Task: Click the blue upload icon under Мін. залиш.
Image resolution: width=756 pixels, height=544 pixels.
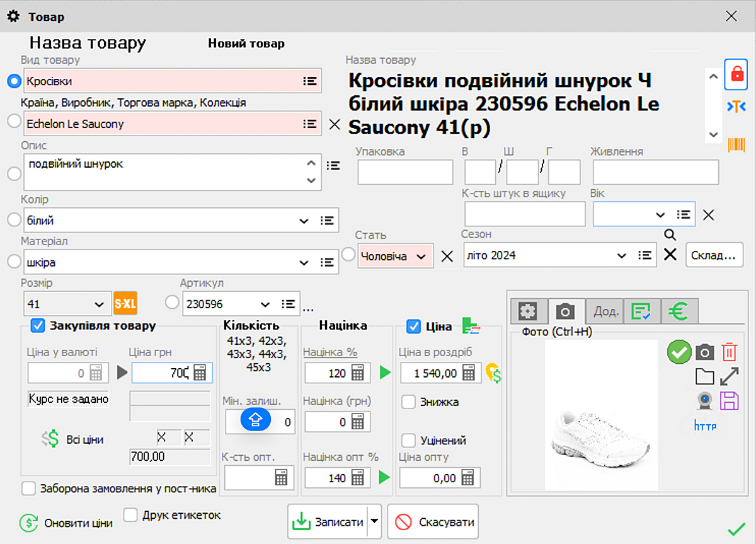Action: pos(256,420)
